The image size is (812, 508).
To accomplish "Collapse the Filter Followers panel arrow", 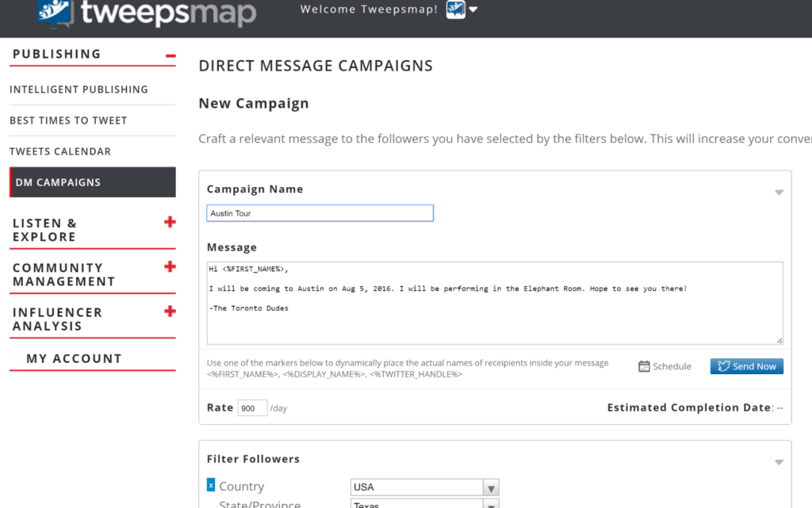I will (x=779, y=462).
